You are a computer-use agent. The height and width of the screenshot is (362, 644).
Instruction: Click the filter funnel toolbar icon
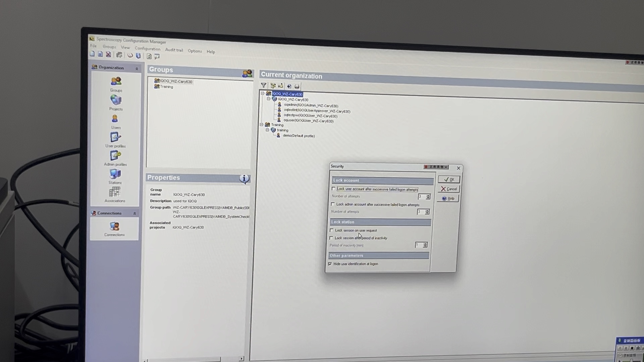[x=264, y=85]
